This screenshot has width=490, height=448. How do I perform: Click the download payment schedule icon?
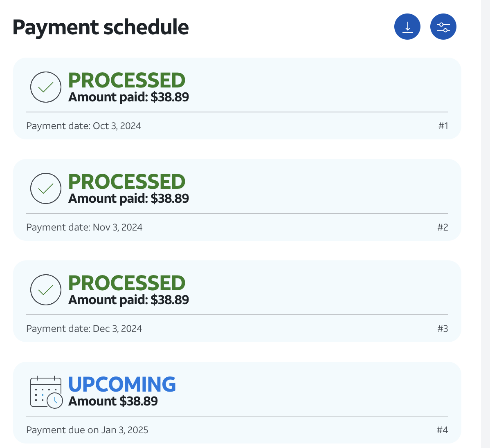click(x=407, y=27)
